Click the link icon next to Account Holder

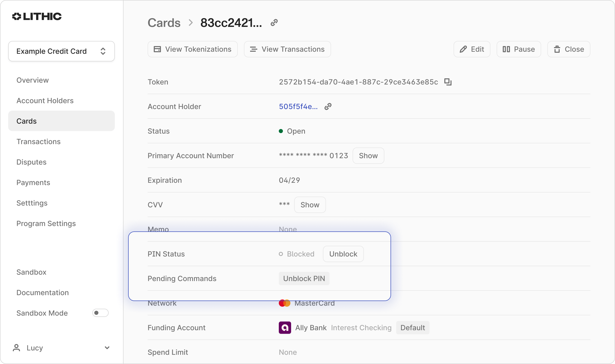tap(327, 106)
